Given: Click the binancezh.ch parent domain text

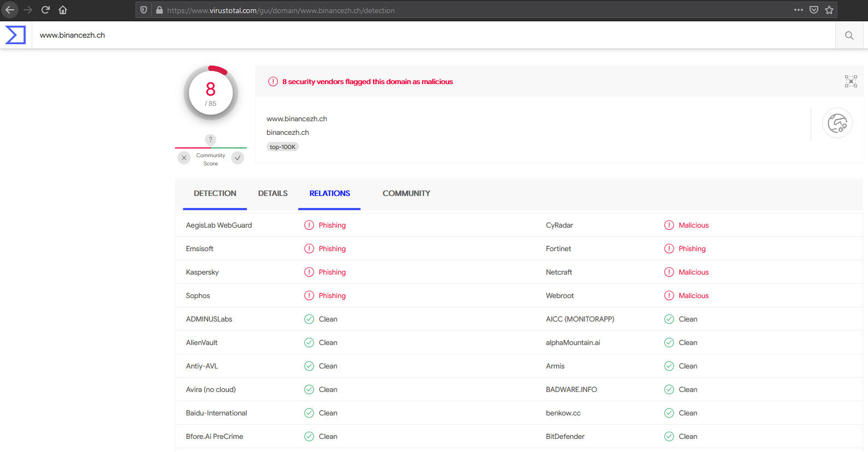Looking at the screenshot, I should [288, 132].
